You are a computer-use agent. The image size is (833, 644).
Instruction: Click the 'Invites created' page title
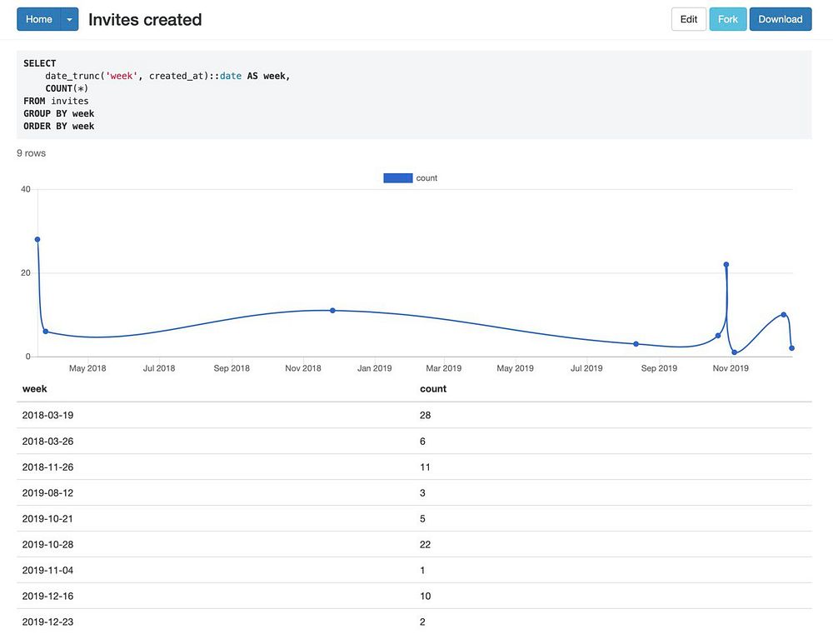145,19
